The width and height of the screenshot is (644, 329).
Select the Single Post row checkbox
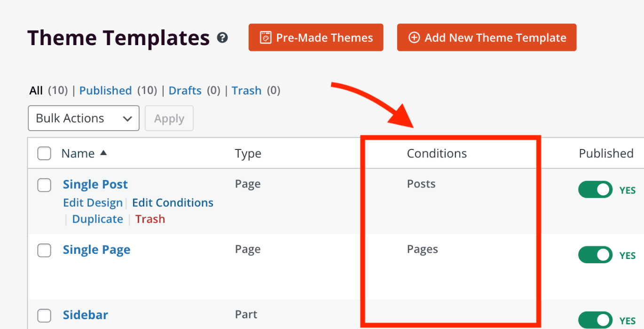click(44, 186)
